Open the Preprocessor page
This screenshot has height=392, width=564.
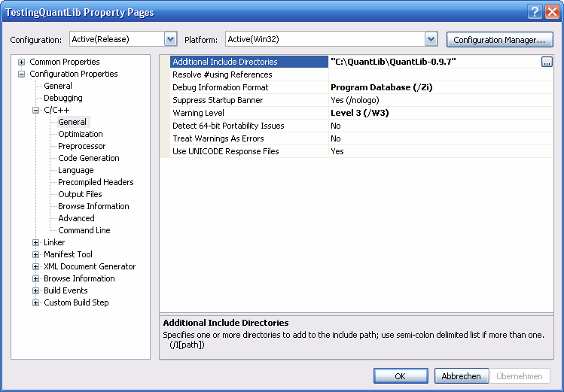pyautogui.click(x=81, y=146)
